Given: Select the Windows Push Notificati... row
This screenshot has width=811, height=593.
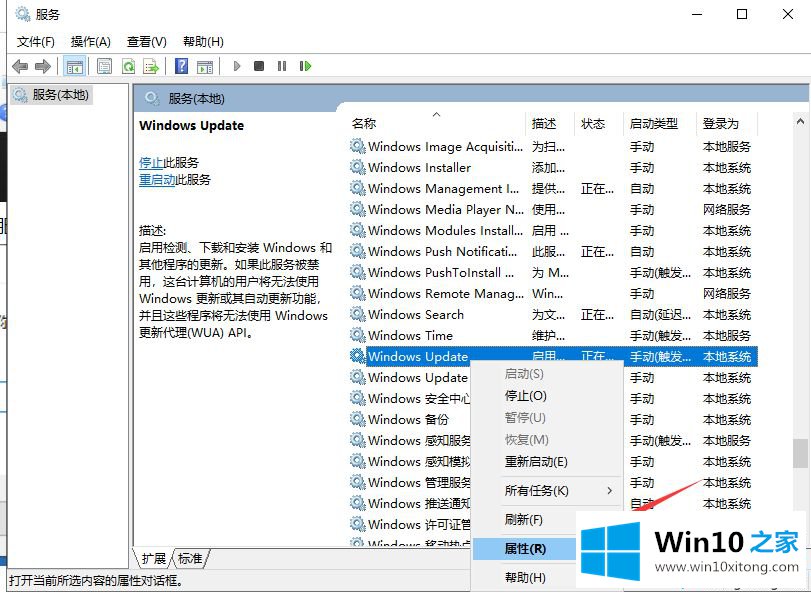Looking at the screenshot, I should click(x=552, y=252).
